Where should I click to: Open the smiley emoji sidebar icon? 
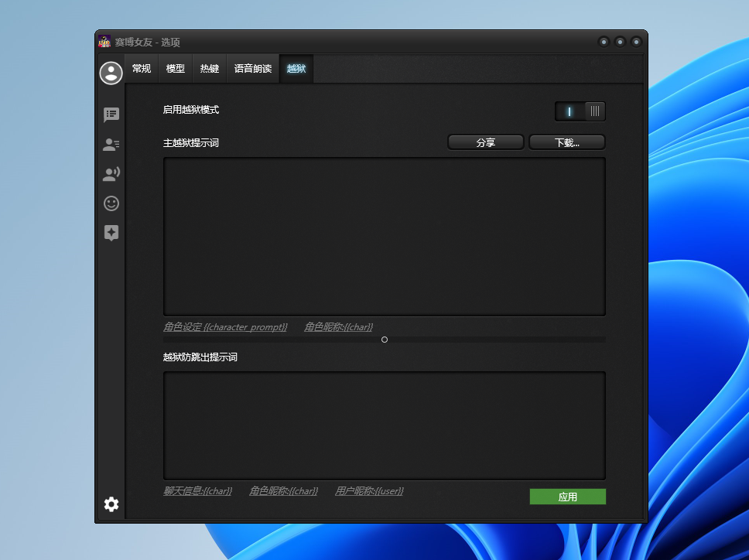coord(111,203)
